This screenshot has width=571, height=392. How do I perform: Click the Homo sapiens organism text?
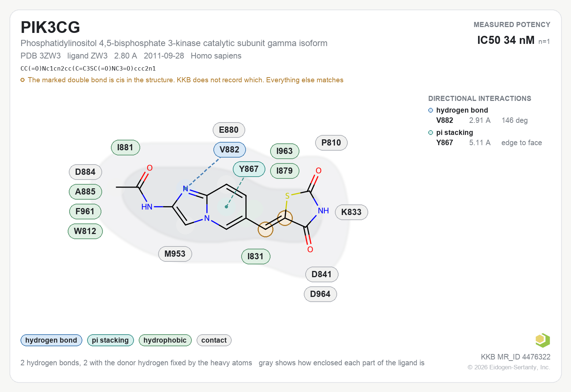216,56
